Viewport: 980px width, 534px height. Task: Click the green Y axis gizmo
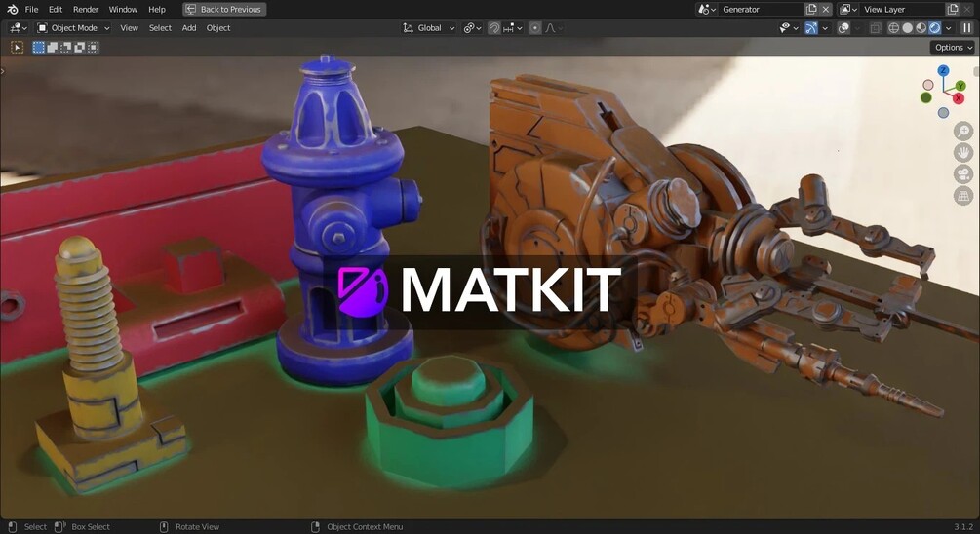[960, 86]
